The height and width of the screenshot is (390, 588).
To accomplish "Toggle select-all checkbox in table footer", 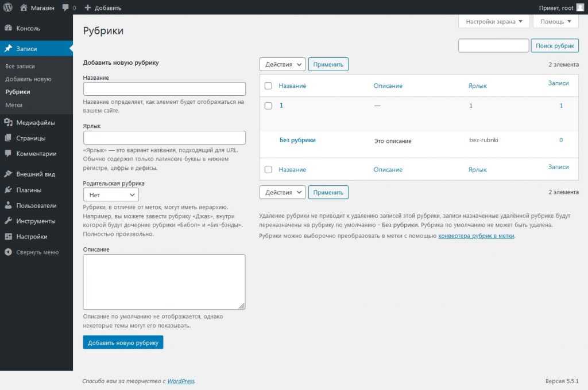I will pyautogui.click(x=268, y=170).
